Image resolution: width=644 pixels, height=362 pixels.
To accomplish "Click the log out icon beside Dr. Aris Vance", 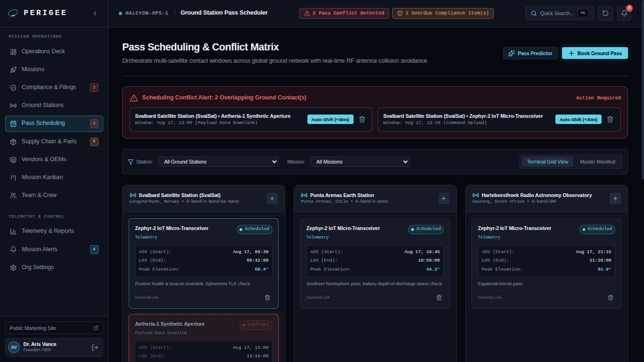I will click(95, 347).
